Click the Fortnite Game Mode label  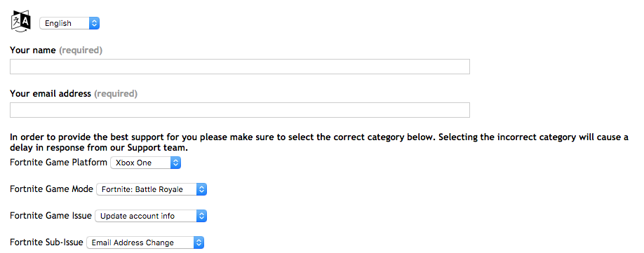[51, 189]
